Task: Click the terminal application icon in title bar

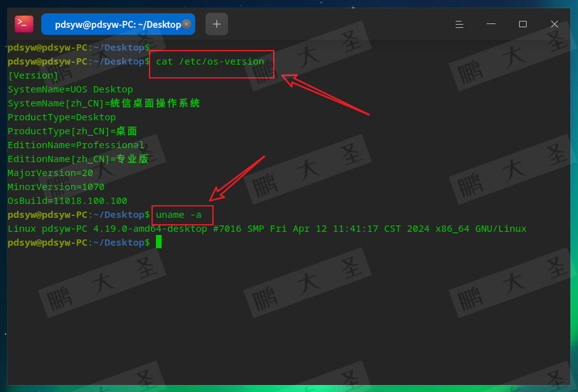Action: click(x=23, y=23)
